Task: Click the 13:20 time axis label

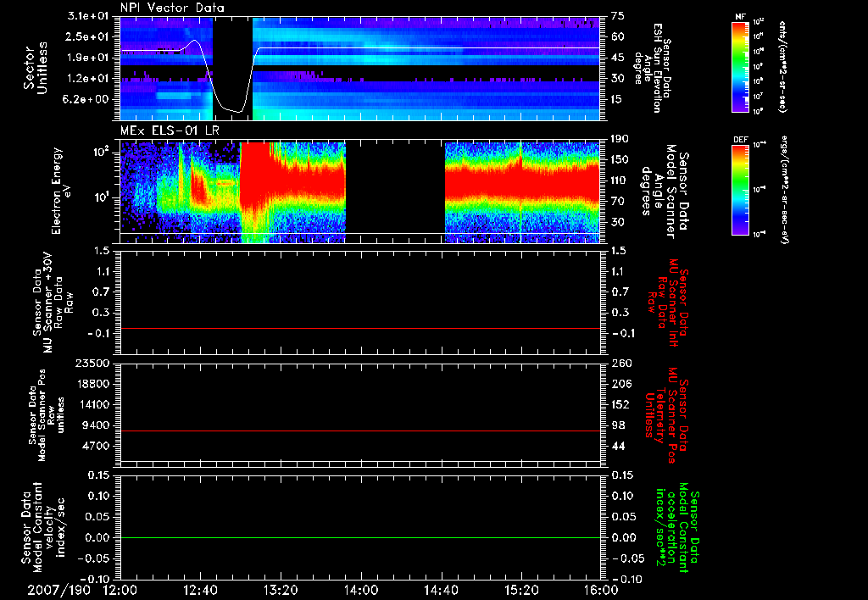Action: point(281,590)
